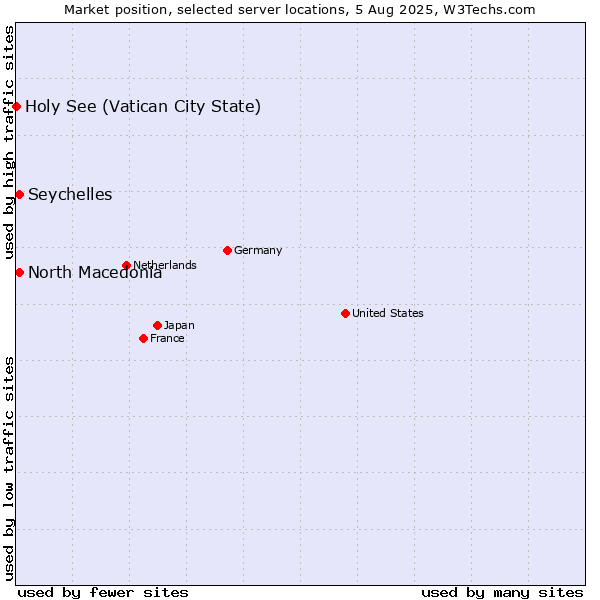This screenshot has height=600, width=600.
Task: Click the 'used by low traffic sites' axis label
Action: coord(9,470)
